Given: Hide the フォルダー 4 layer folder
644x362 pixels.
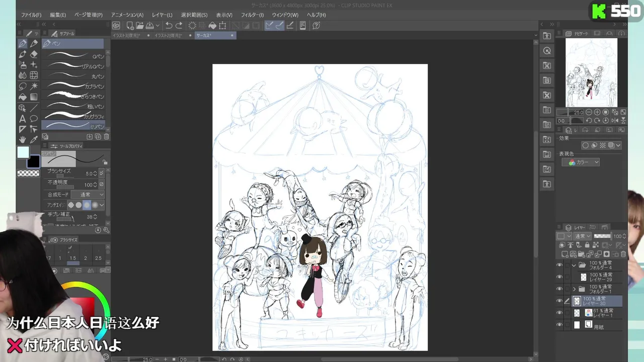Looking at the screenshot, I should (x=559, y=265).
